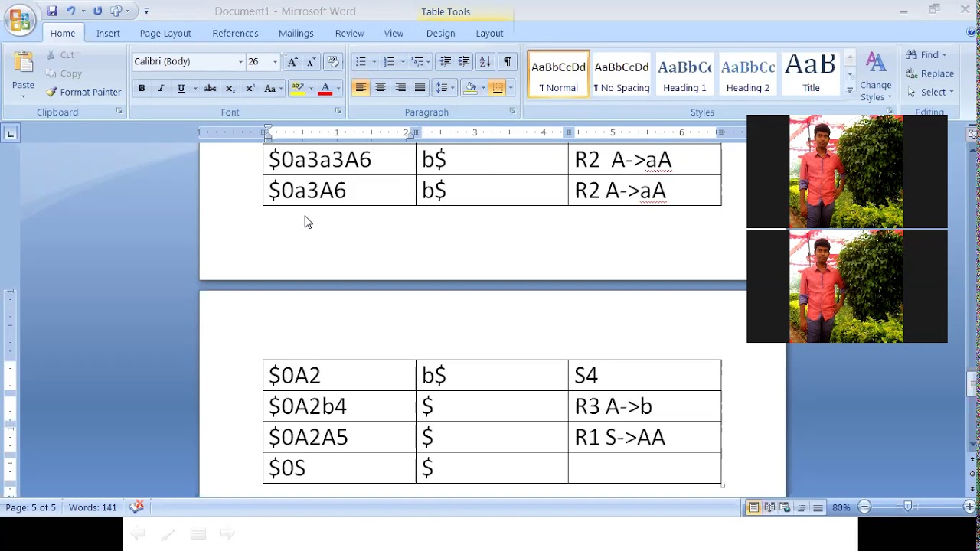The height and width of the screenshot is (551, 980).
Task: Toggle Print Layout view
Action: point(753,507)
